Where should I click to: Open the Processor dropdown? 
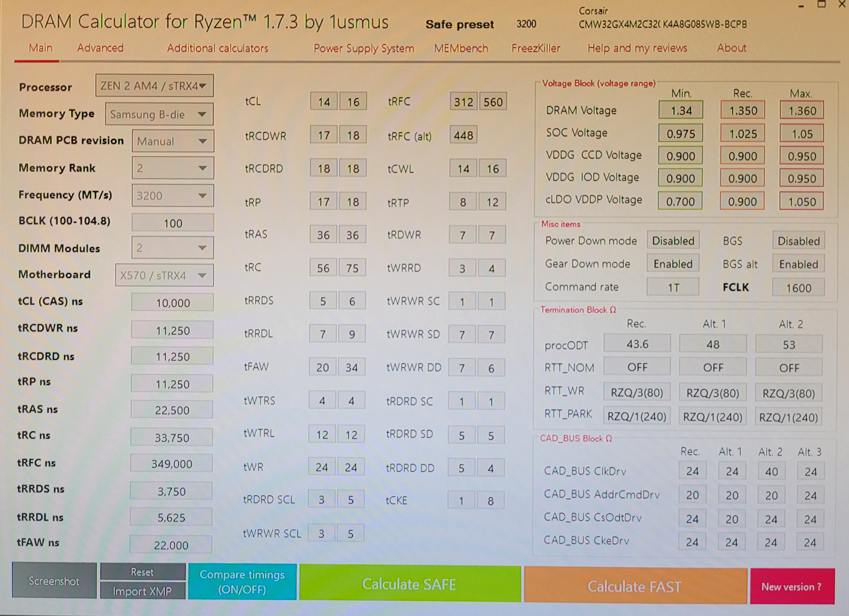[154, 86]
